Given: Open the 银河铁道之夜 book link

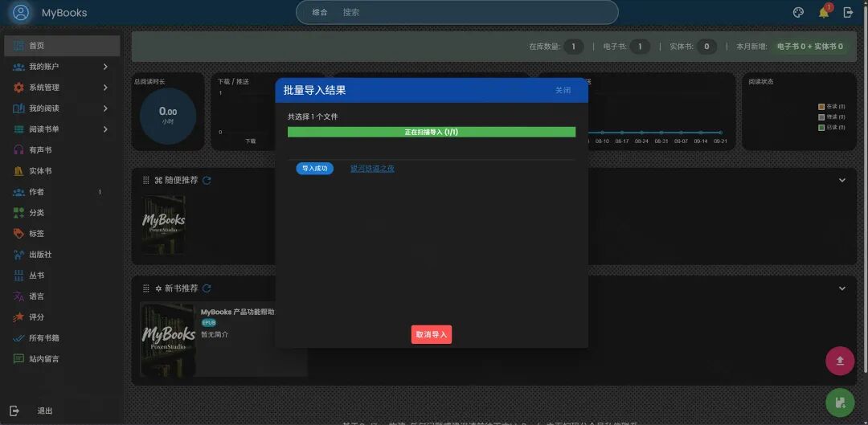Looking at the screenshot, I should coord(373,169).
